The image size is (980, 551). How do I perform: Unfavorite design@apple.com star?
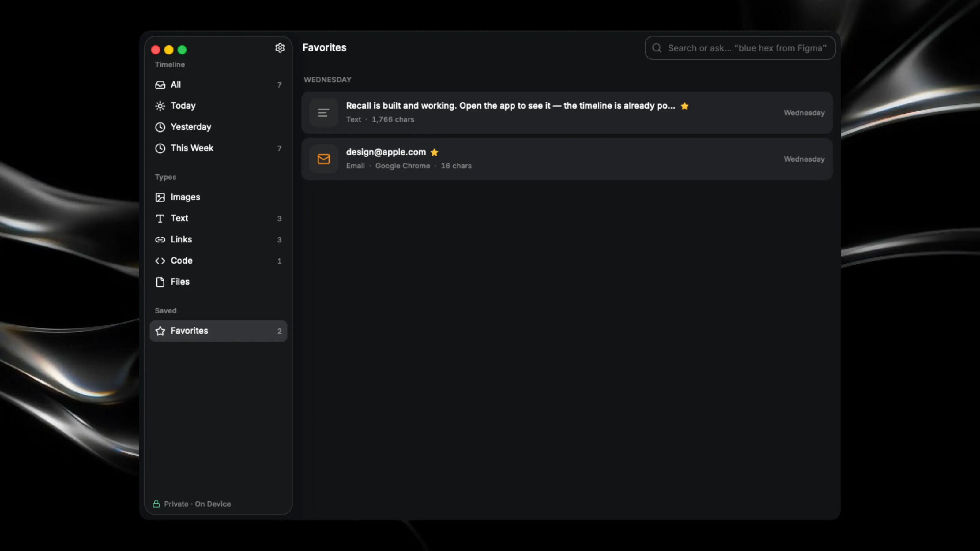pyautogui.click(x=434, y=152)
